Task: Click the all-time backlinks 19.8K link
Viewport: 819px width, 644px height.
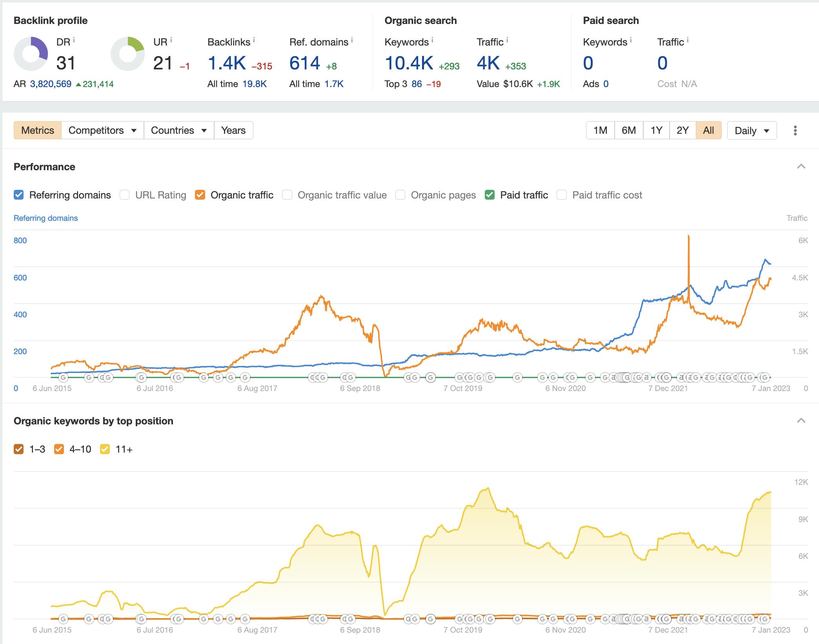Action: tap(255, 84)
